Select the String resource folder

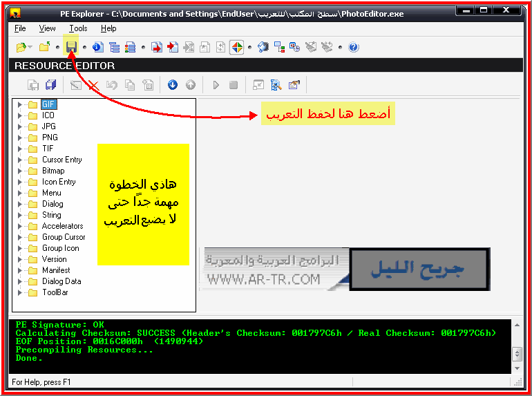point(52,215)
